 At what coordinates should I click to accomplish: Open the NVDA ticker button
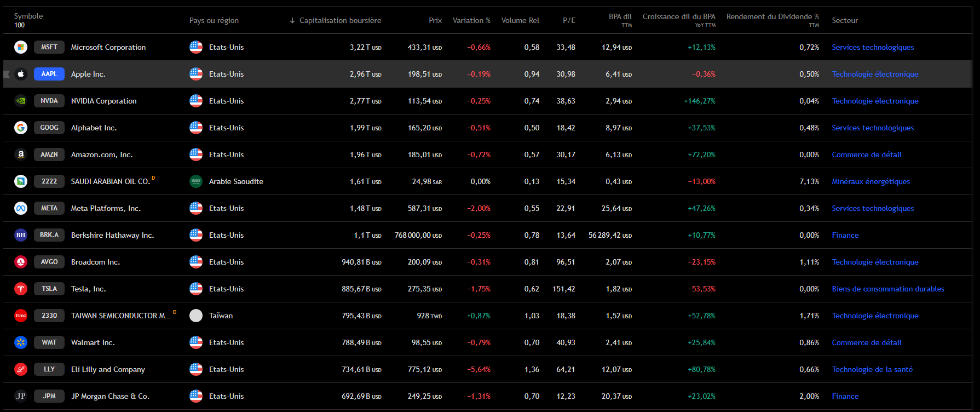(49, 101)
